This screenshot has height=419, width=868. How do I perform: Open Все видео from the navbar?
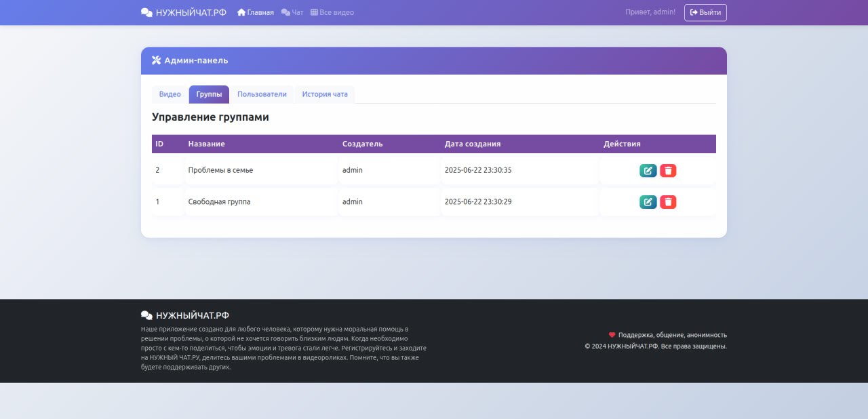pyautogui.click(x=332, y=12)
